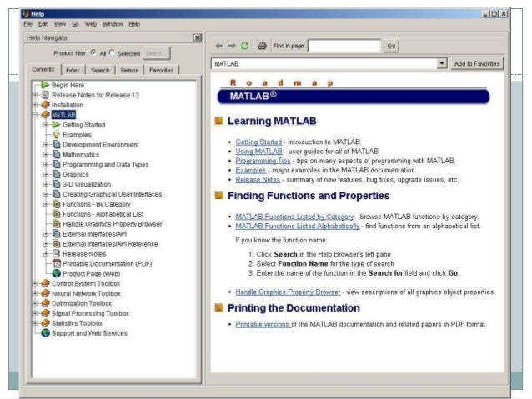Viewport: 532px width, 399px height.
Task: Click the book icon beside Optimization Toolbox
Action: tap(45, 303)
